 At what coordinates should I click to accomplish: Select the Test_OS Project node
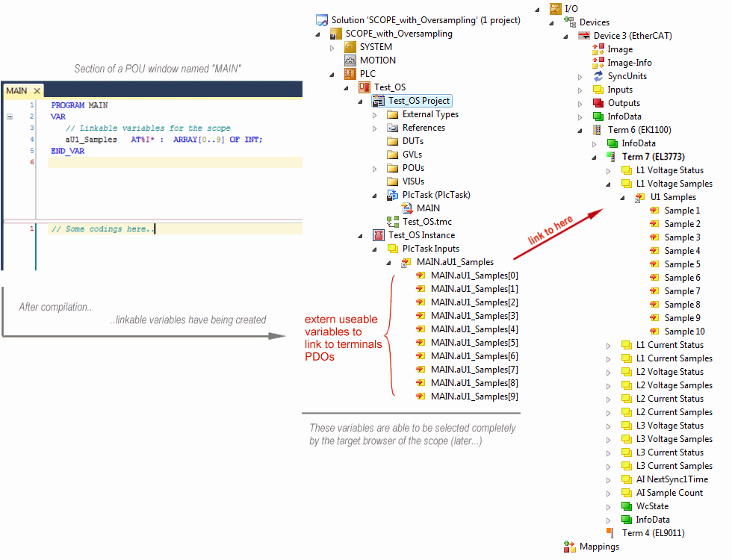(418, 101)
